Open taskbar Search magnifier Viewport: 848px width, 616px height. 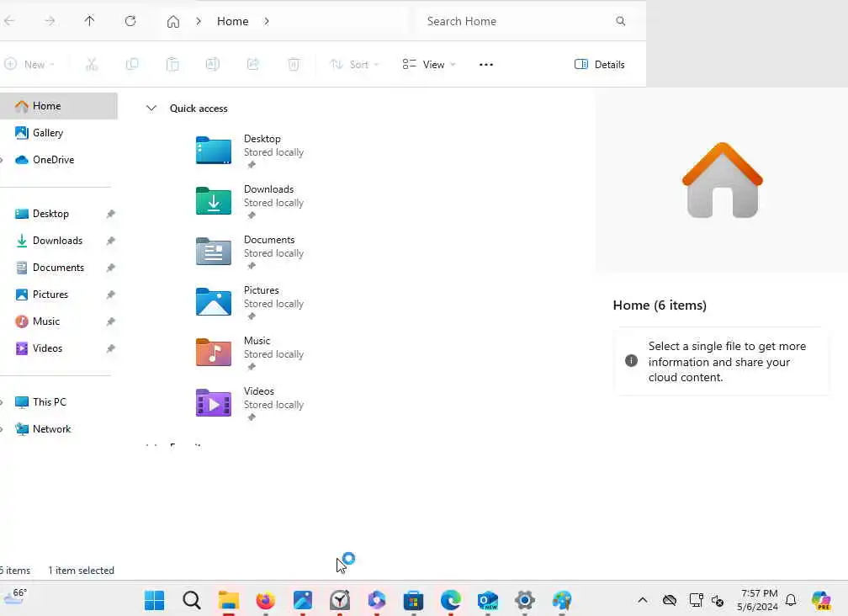pyautogui.click(x=192, y=600)
